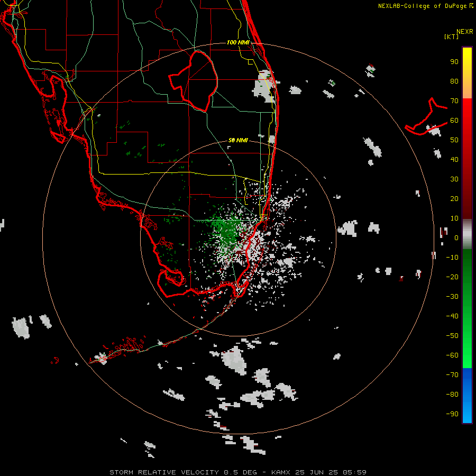Click the 50 NMI range ring label

(238, 140)
